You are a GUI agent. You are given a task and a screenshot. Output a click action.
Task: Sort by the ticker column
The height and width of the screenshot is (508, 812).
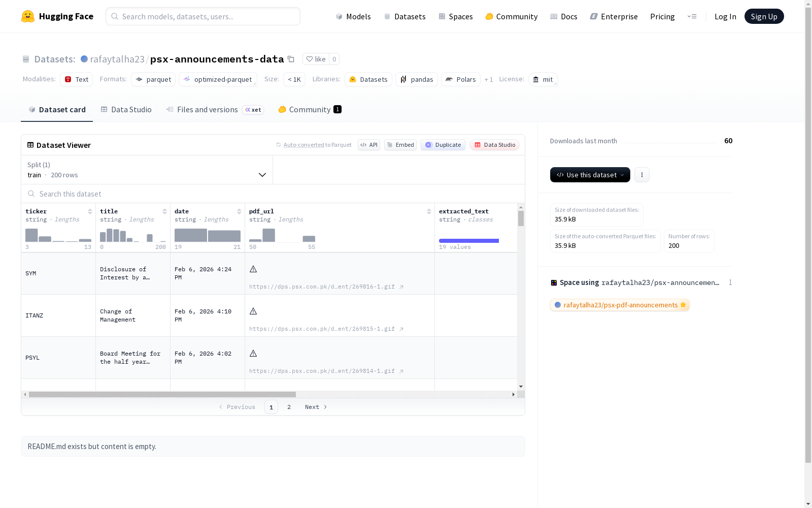pos(90,211)
